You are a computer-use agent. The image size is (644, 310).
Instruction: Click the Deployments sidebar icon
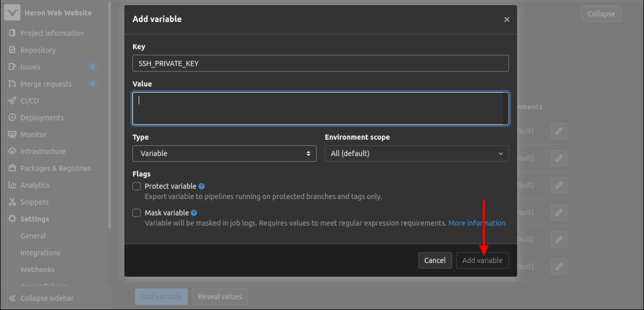(x=12, y=118)
